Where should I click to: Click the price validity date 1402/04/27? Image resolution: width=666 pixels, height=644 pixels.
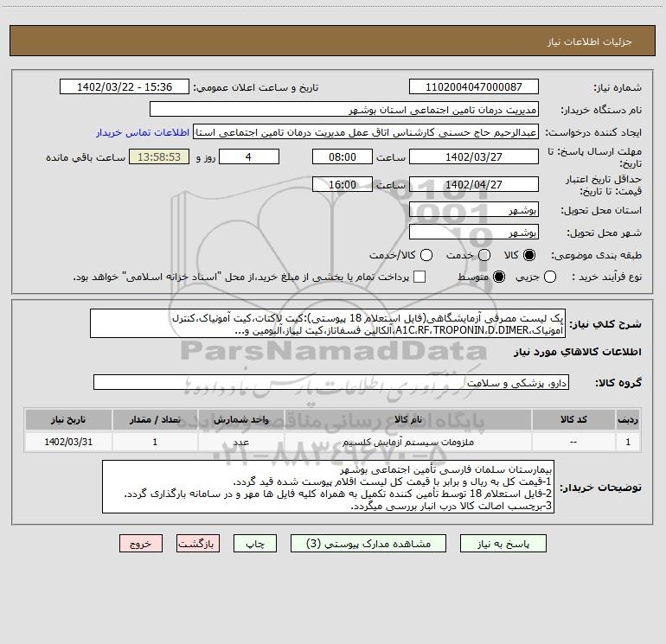coord(474,184)
